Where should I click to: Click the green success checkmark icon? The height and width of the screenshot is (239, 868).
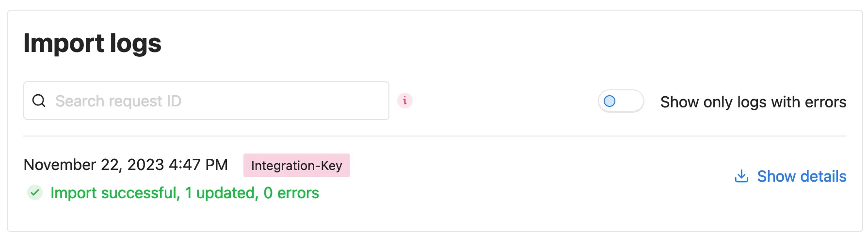[x=35, y=193]
